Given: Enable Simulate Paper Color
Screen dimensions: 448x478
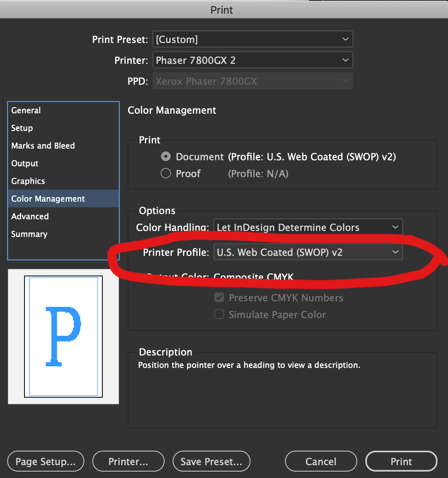Looking at the screenshot, I should (219, 314).
